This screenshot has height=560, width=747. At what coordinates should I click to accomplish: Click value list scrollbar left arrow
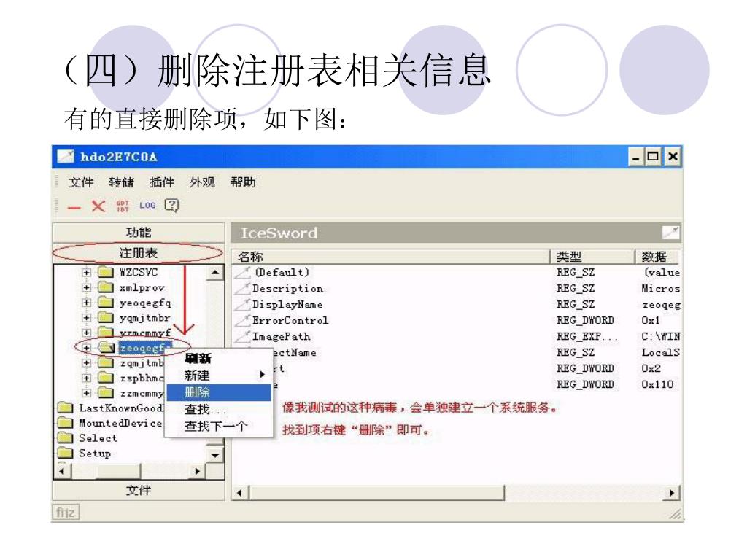pos(239,493)
